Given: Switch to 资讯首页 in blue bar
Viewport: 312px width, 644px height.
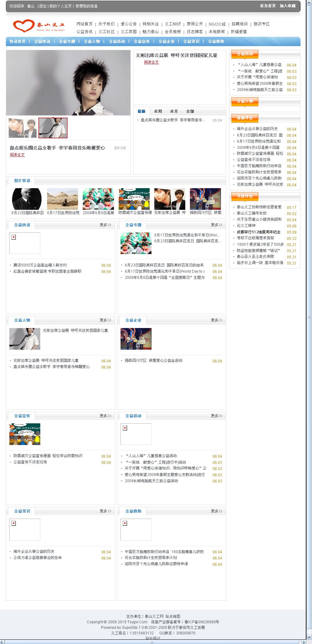Looking at the screenshot, I should pyautogui.click(x=17, y=41).
